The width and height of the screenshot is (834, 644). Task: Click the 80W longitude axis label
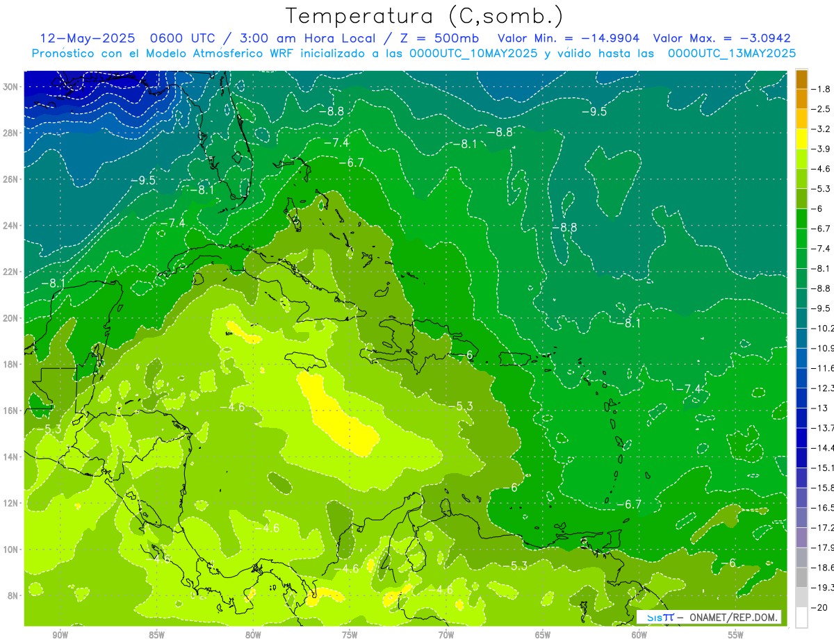point(253,635)
